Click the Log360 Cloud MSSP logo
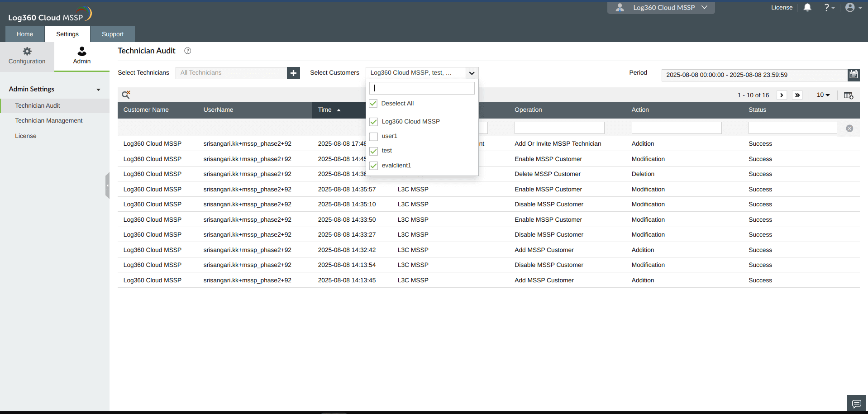Image resolution: width=868 pixels, height=414 pixels. coord(50,14)
